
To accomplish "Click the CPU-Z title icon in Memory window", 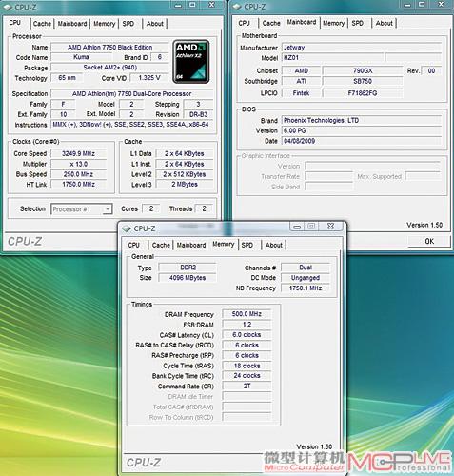I will [x=127, y=228].
